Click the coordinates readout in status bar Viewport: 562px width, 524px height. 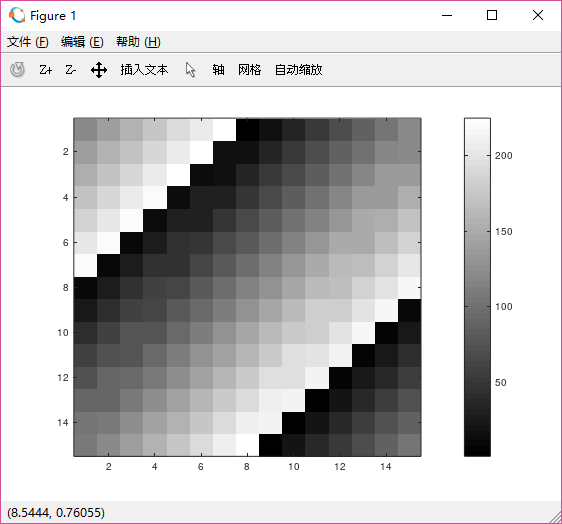pos(56,513)
